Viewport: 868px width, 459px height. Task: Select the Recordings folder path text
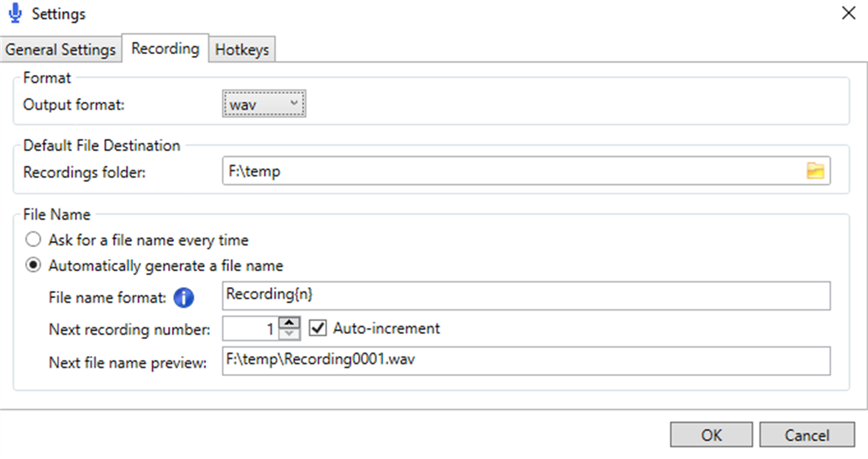pyautogui.click(x=434, y=170)
